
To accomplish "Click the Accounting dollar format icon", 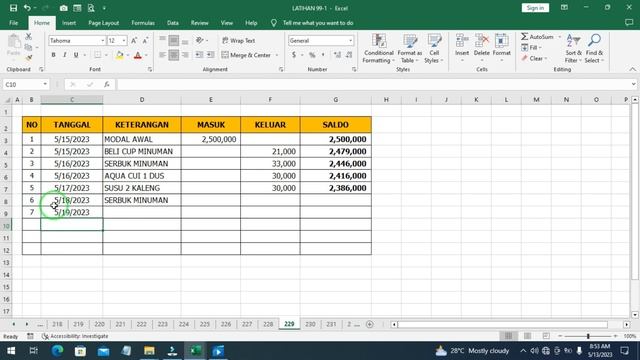I will tap(294, 55).
